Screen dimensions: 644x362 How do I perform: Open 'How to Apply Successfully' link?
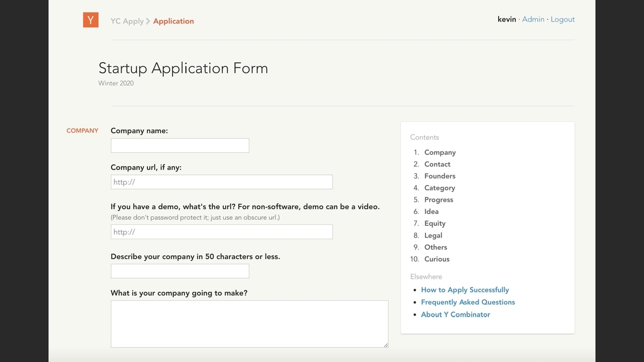coord(465,290)
